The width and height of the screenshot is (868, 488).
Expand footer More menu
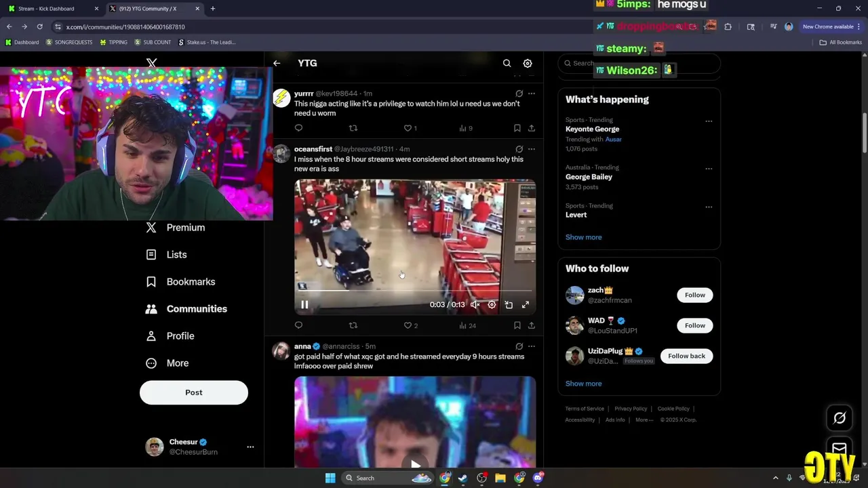644,420
